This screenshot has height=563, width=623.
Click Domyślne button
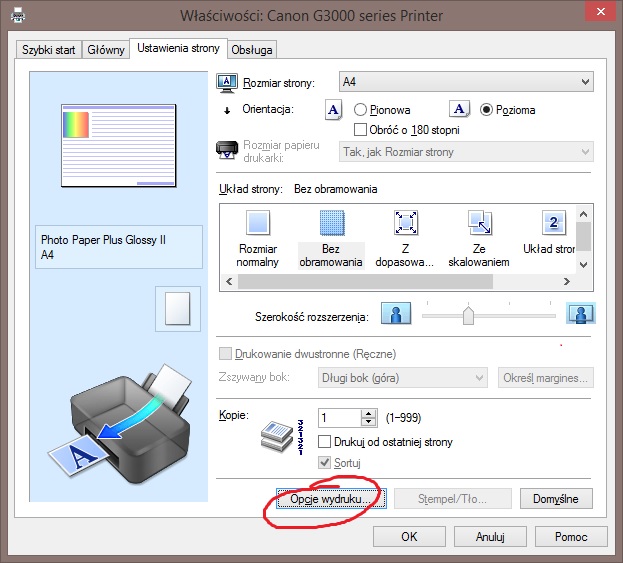click(556, 499)
